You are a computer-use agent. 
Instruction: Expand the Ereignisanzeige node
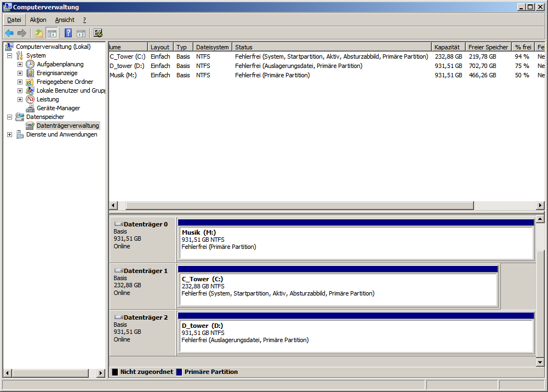click(20, 73)
